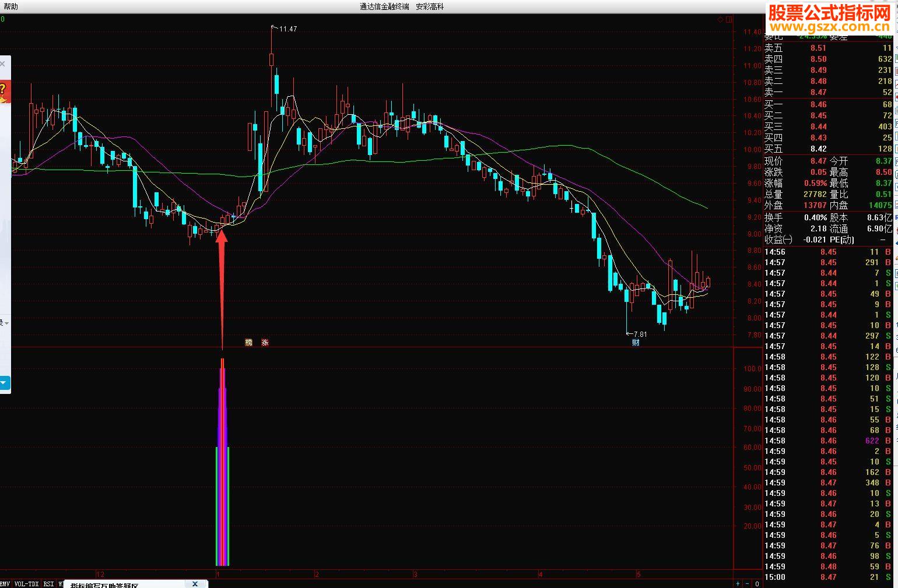Viewport: 898px width, 588px height.
Task: Click the diamond icon above price axis
Action: (721, 20)
